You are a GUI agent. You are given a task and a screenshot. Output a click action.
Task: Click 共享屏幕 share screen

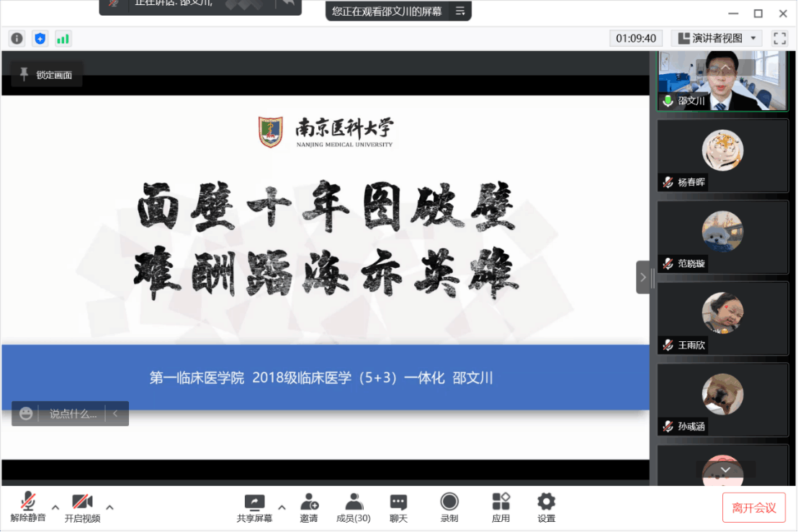pyautogui.click(x=254, y=508)
